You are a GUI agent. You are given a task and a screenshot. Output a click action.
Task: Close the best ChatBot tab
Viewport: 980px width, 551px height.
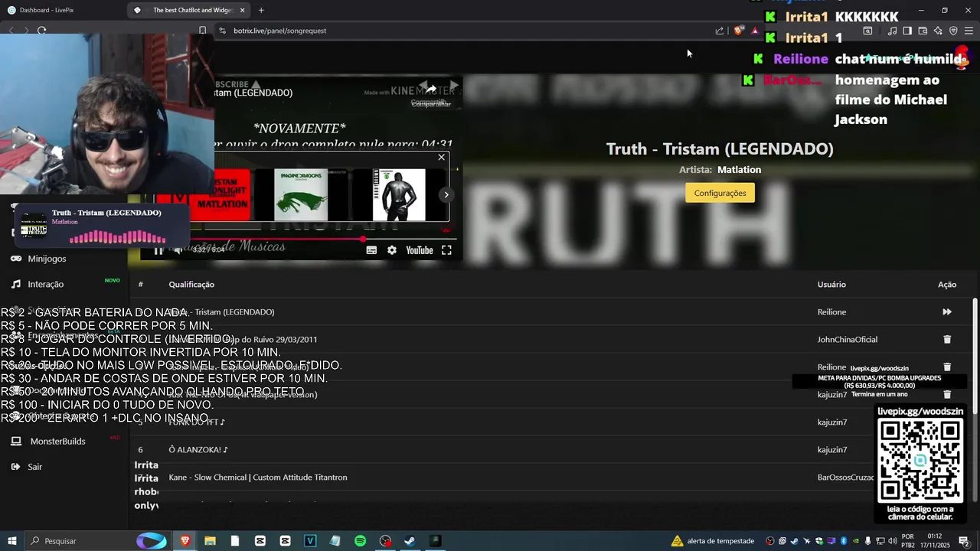(x=242, y=10)
